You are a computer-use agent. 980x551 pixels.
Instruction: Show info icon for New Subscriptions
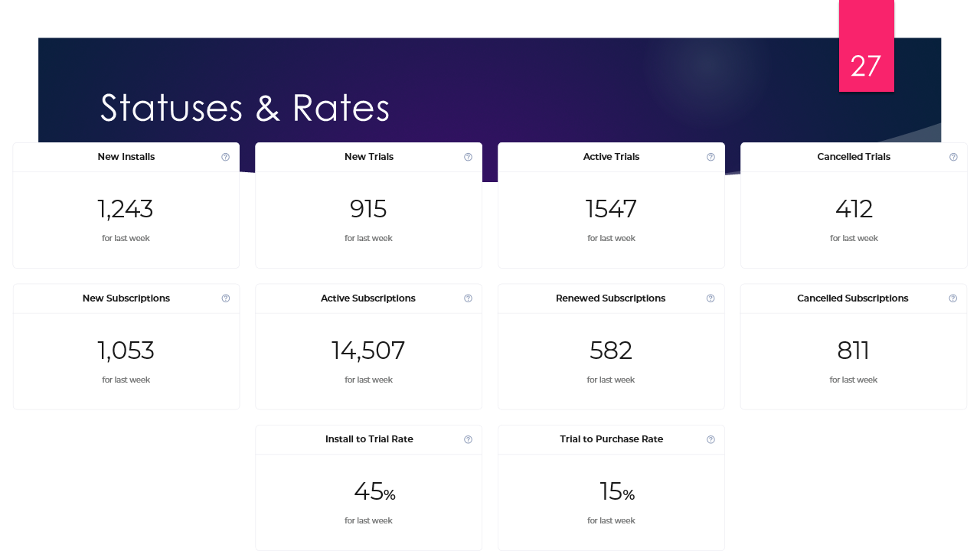click(225, 298)
